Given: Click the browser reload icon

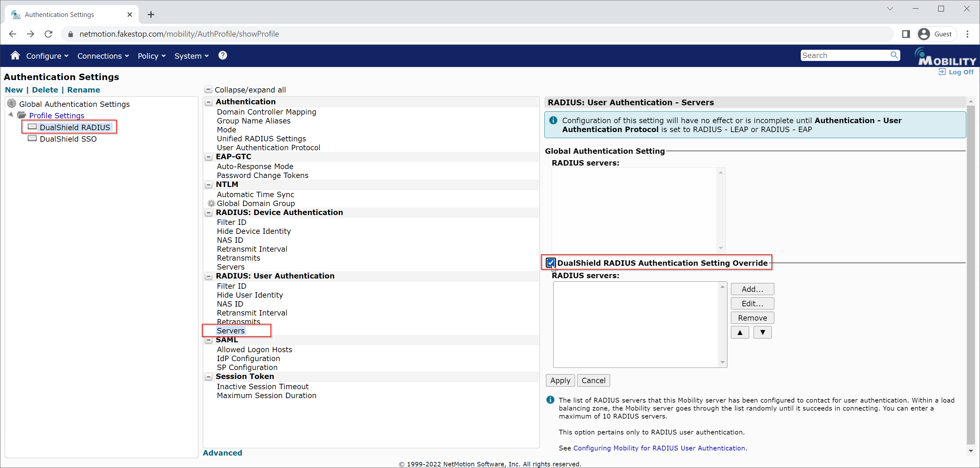Looking at the screenshot, I should point(48,34).
